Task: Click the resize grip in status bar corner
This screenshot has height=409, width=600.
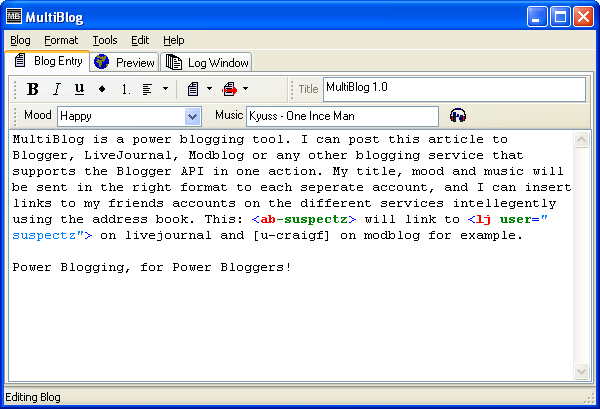Action: [x=590, y=398]
